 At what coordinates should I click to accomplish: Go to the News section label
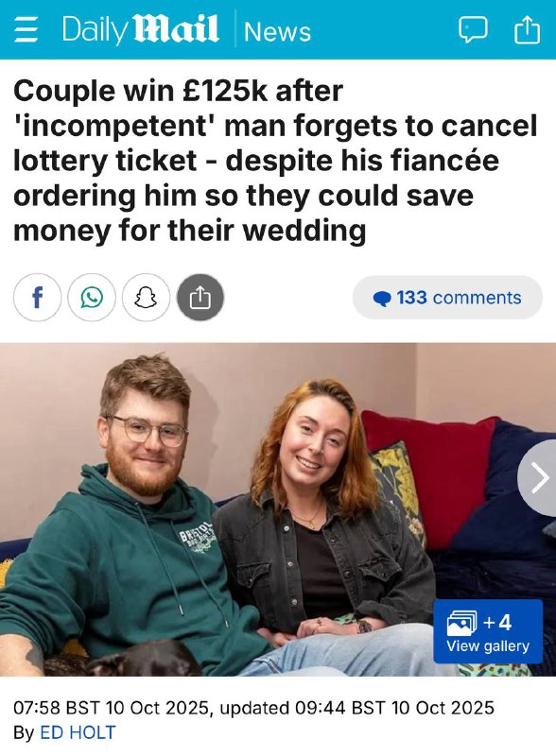(x=277, y=32)
